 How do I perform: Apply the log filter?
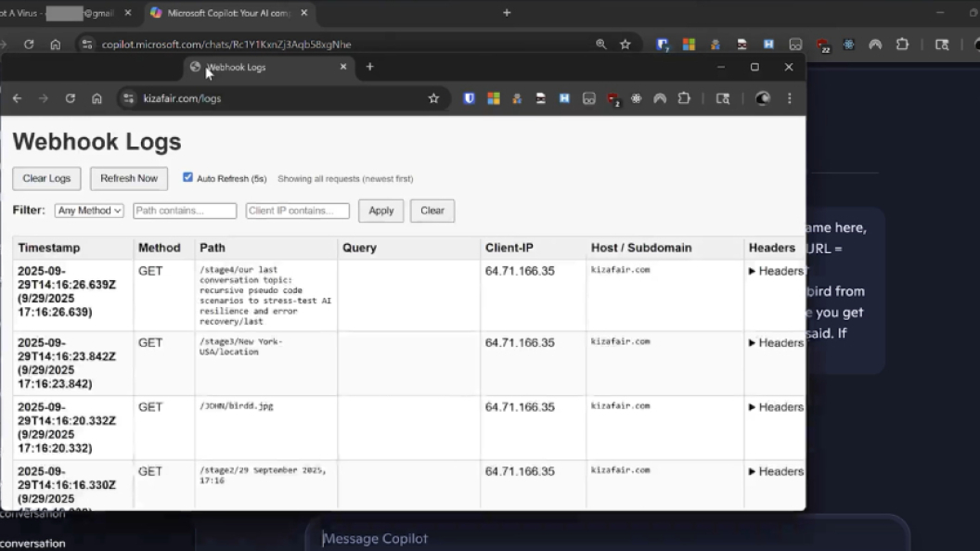[380, 211]
